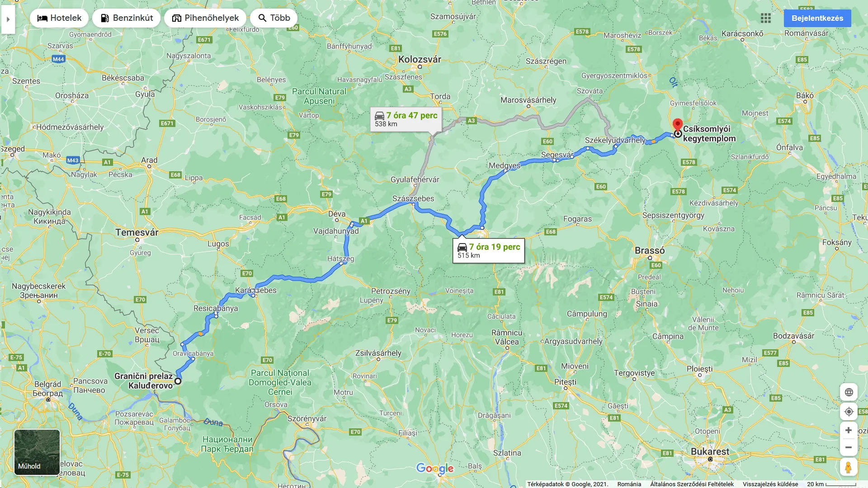This screenshot has height=488, width=868.
Task: Zoom in with the plus button
Action: tap(849, 430)
